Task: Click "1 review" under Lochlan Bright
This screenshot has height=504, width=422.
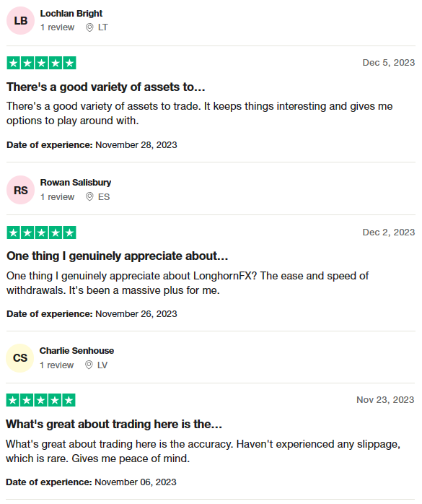Action: point(57,27)
